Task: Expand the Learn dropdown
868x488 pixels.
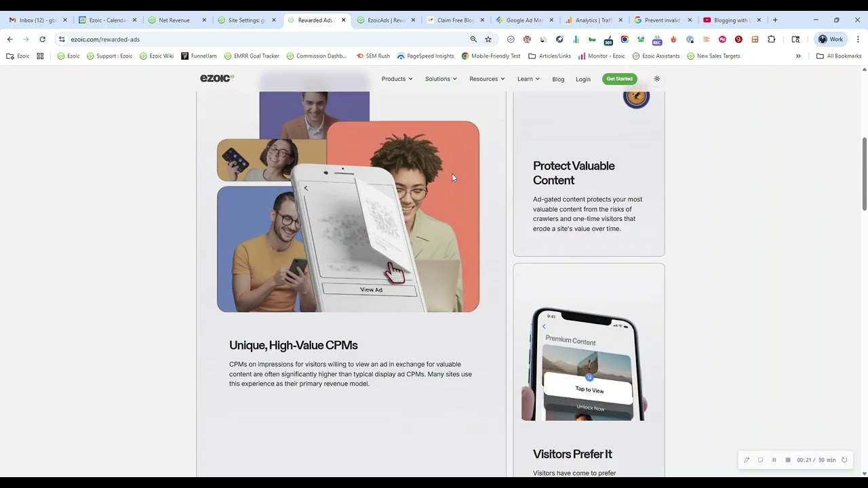Action: [528, 79]
